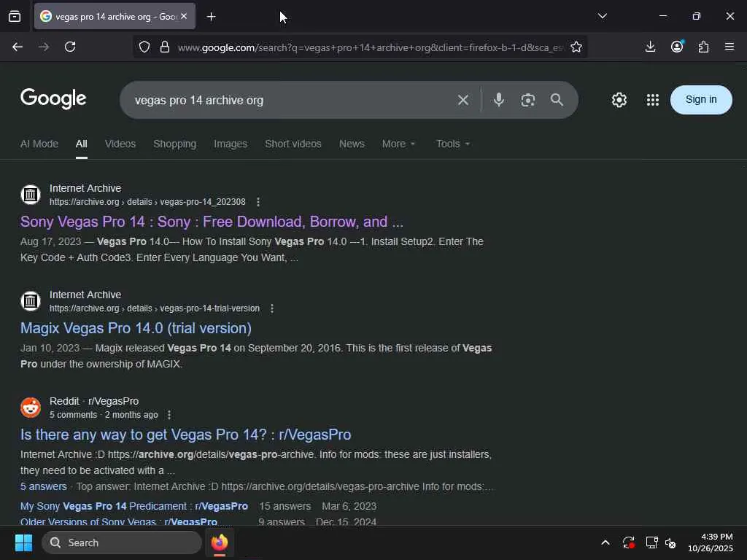
Task: Switch to Videos results tab
Action: [x=120, y=144]
